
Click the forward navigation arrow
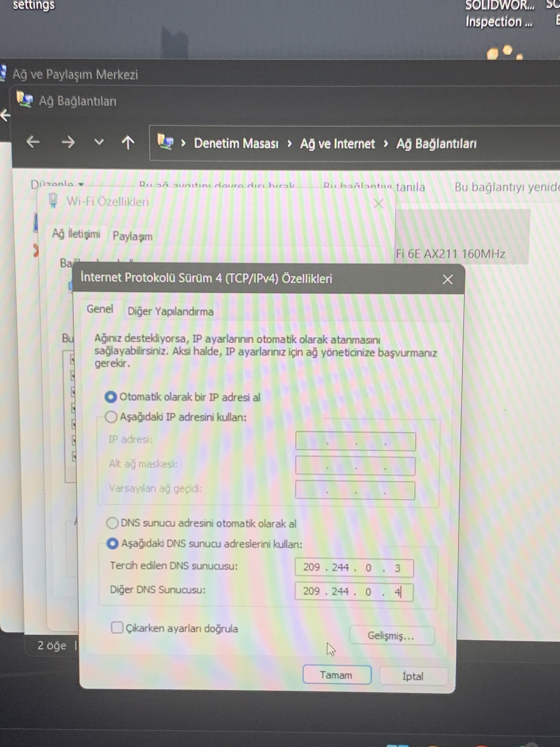pyautogui.click(x=68, y=142)
